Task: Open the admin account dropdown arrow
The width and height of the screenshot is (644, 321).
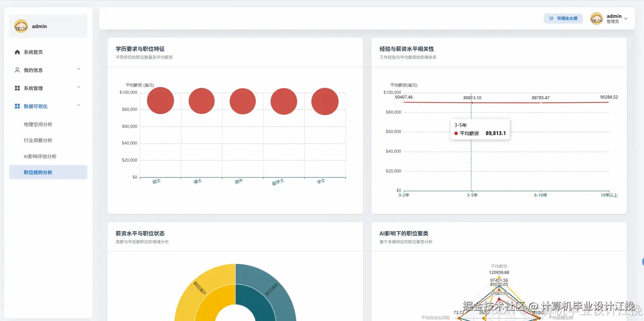Action: (626, 18)
